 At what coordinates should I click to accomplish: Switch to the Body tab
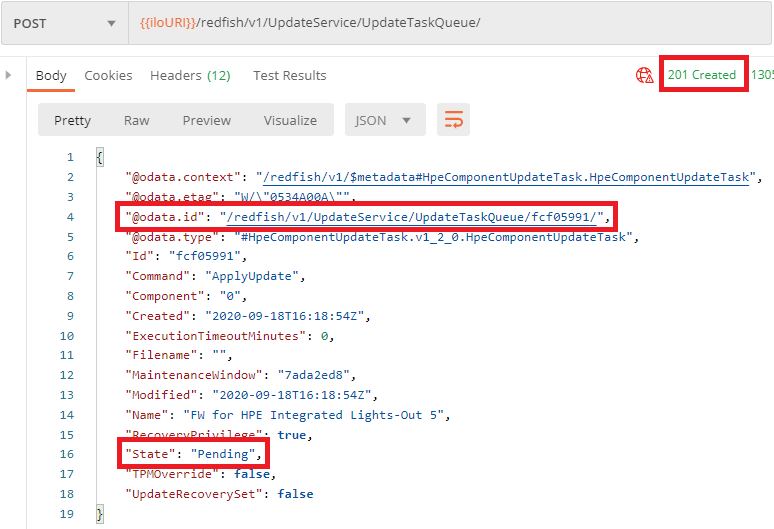coord(51,75)
